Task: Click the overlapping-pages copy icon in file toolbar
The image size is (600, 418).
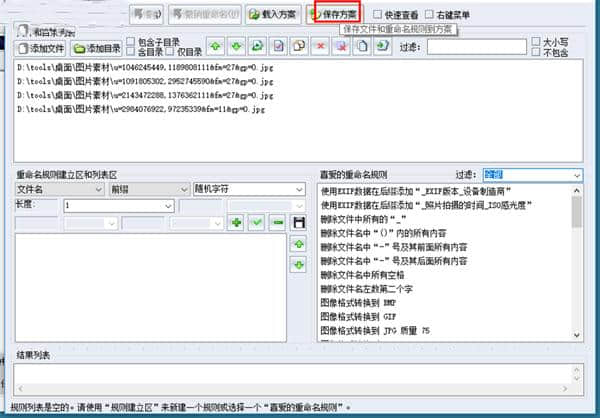Action: pos(299,47)
